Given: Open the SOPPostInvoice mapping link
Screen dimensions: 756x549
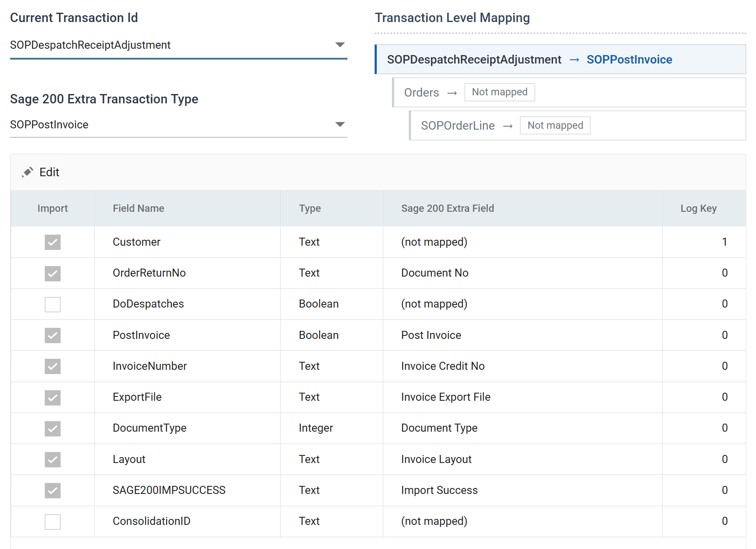Looking at the screenshot, I should [x=629, y=60].
